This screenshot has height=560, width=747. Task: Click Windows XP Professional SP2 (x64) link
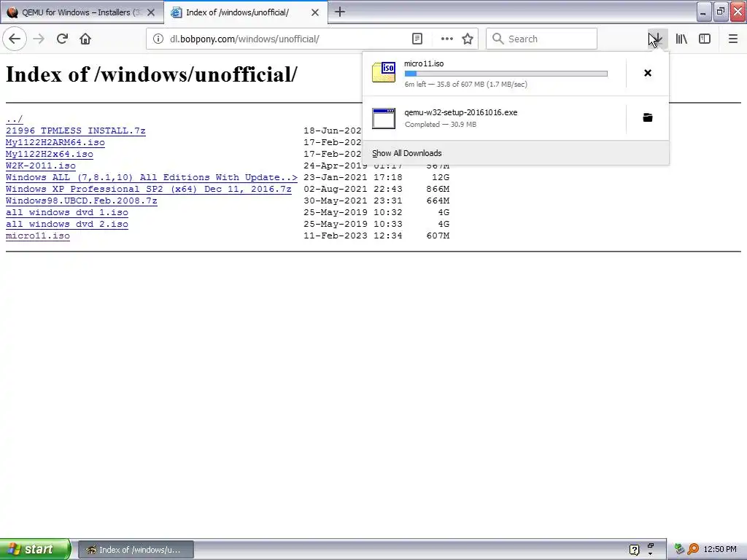(149, 189)
